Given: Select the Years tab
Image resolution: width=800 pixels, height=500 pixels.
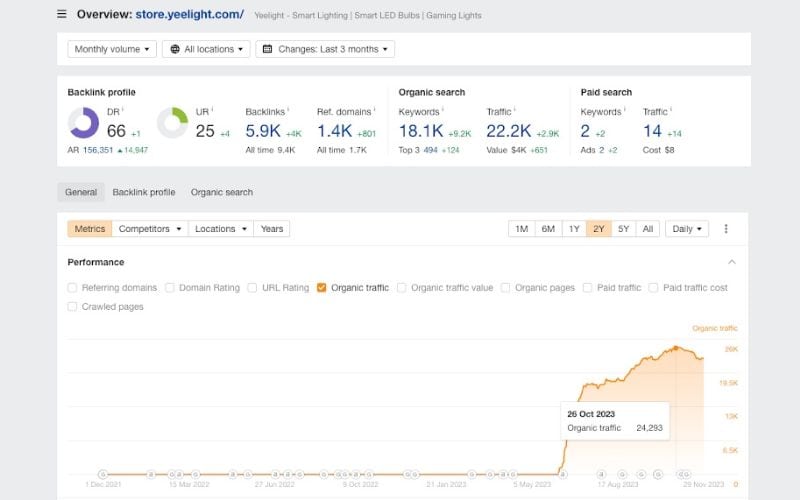Looking at the screenshot, I should pos(271,229).
